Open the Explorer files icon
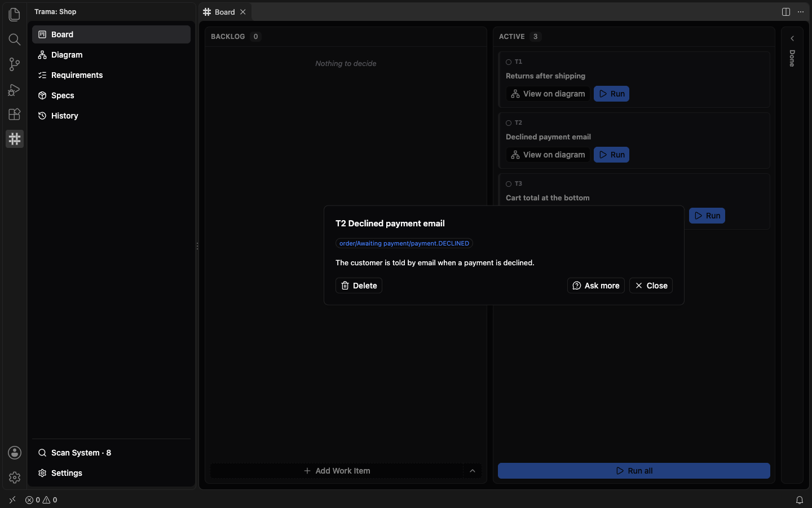 click(15, 15)
